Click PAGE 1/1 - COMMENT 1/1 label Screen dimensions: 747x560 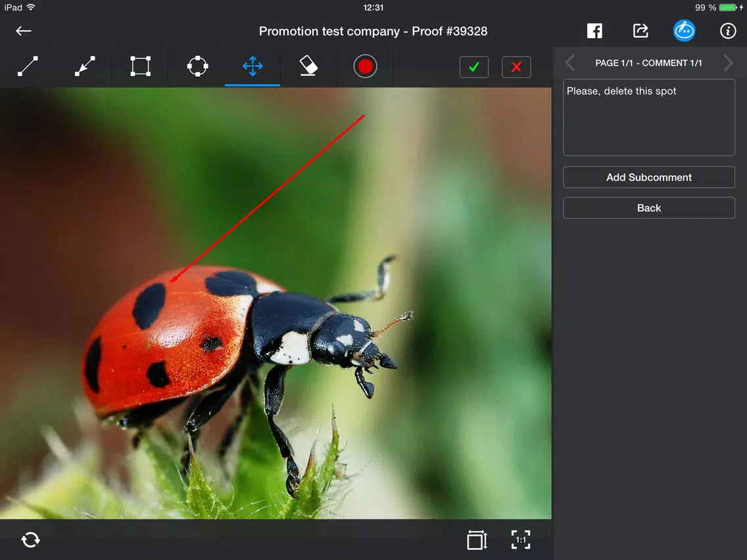point(648,63)
